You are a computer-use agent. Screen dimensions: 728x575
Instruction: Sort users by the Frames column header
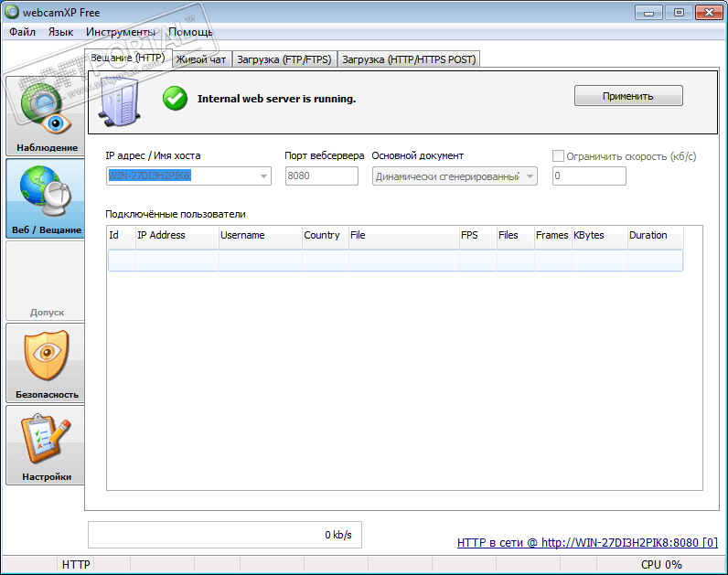553,235
